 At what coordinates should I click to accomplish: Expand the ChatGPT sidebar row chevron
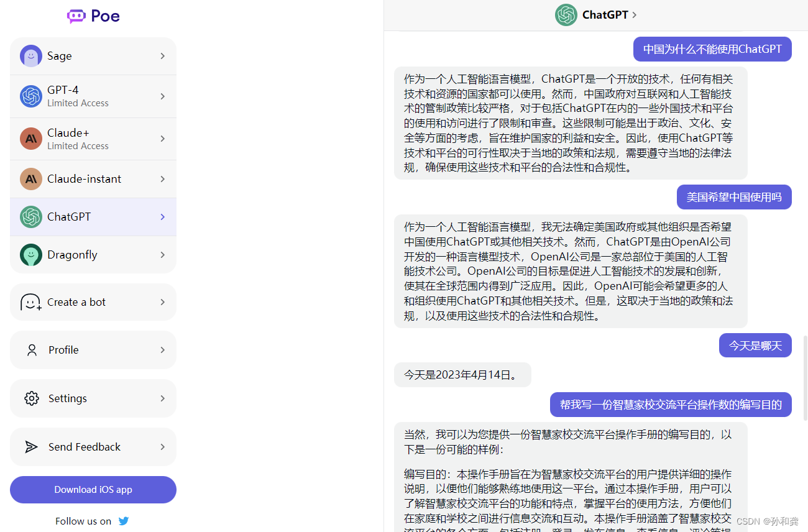pos(163,217)
